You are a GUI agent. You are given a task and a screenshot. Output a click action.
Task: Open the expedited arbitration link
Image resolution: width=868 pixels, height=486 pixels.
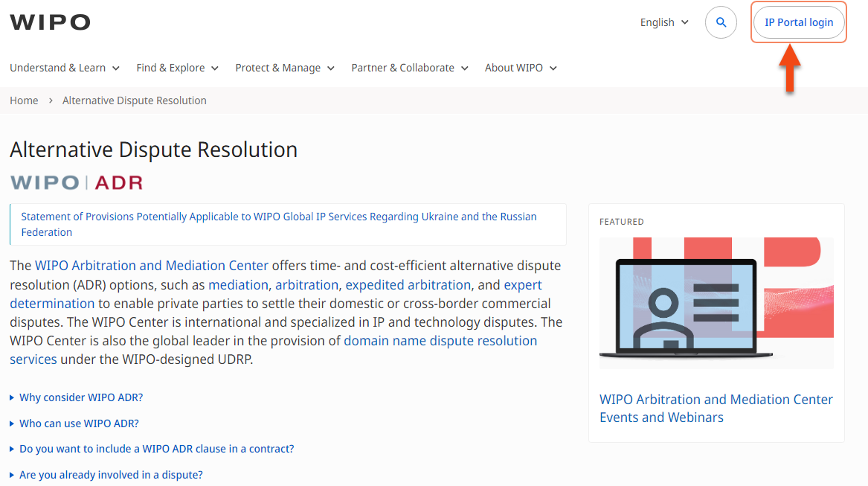click(408, 285)
